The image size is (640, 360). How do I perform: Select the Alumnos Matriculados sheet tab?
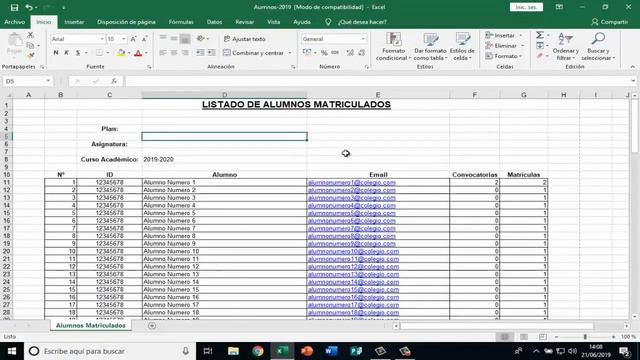click(91, 325)
